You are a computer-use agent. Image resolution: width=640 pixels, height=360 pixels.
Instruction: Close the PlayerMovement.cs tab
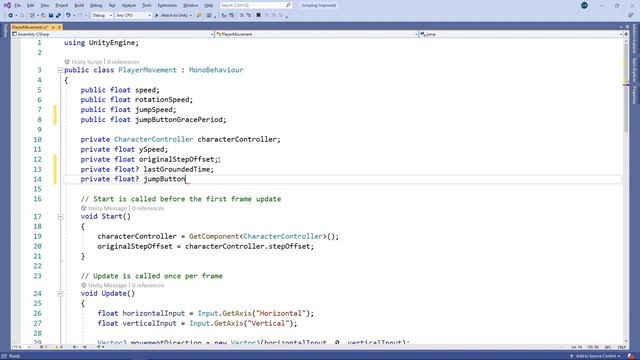pyautogui.click(x=59, y=27)
